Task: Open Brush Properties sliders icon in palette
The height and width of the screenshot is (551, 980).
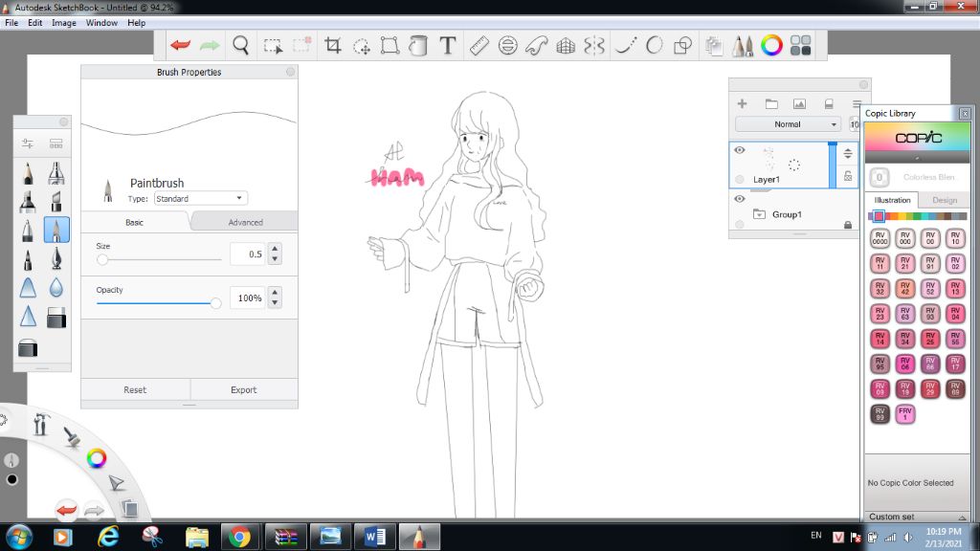Action: click(x=28, y=143)
